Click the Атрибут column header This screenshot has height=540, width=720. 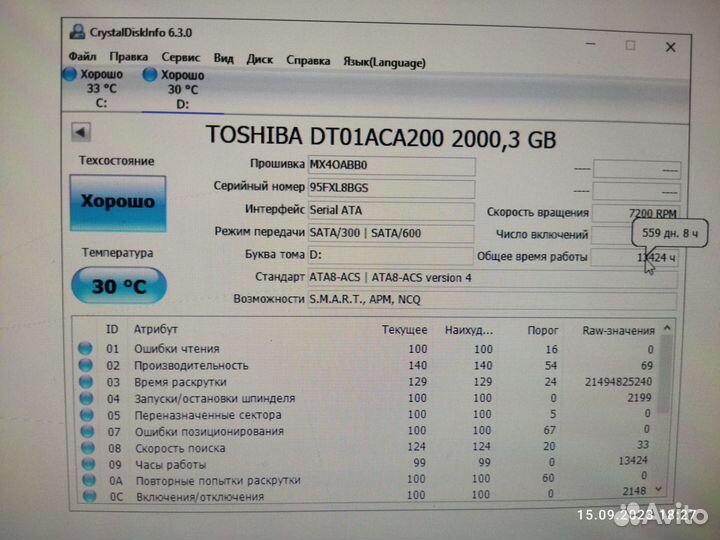156,329
